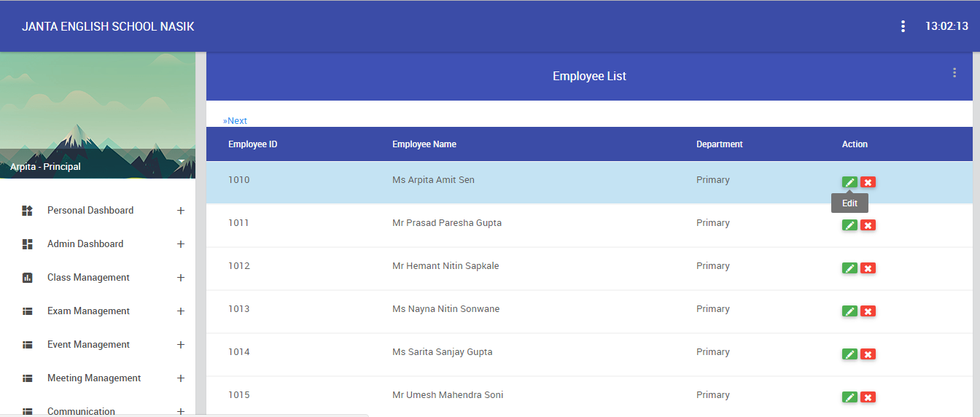Edit employee 1014 Sarita Sanjay Gupta

coord(849,354)
